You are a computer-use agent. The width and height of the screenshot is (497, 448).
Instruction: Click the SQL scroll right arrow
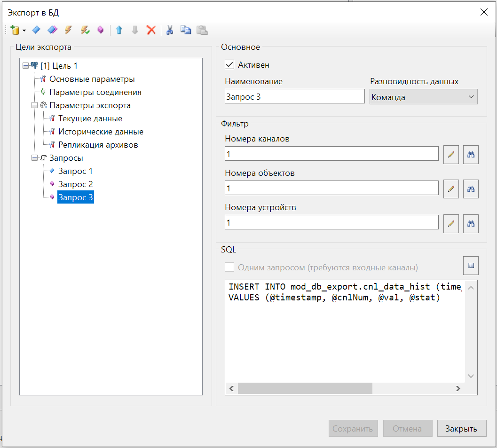click(458, 388)
